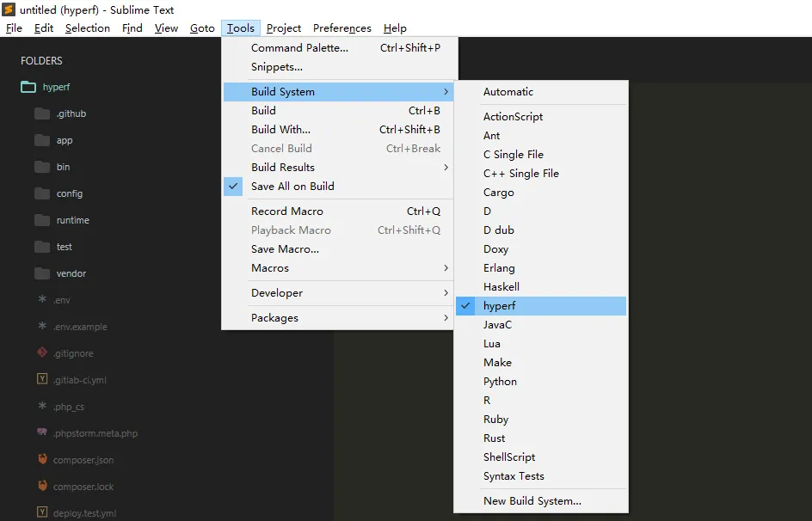This screenshot has width=812, height=521.
Task: Choose Rust as build system
Action: tap(541, 438)
